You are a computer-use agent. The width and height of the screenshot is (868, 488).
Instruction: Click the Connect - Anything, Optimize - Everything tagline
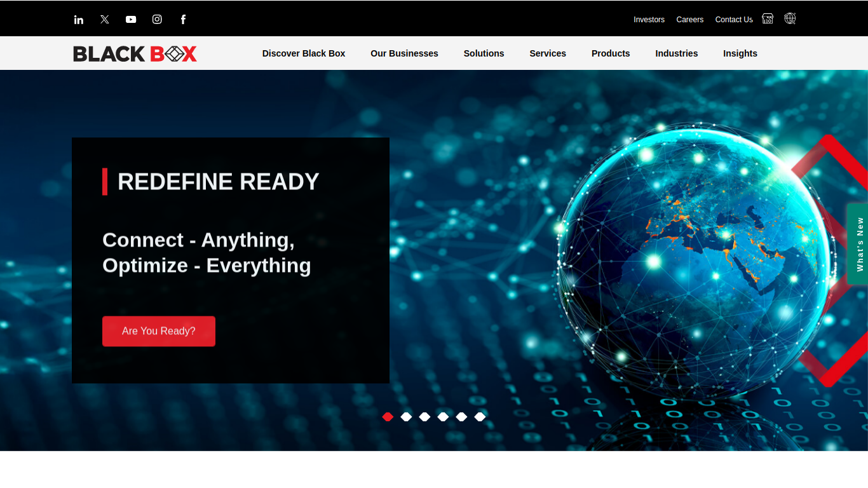(207, 253)
